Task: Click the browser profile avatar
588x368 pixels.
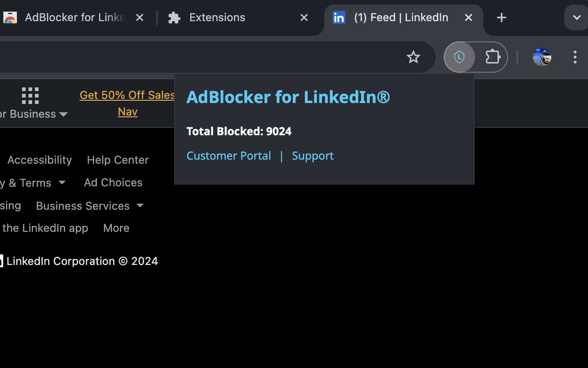Action: (542, 57)
